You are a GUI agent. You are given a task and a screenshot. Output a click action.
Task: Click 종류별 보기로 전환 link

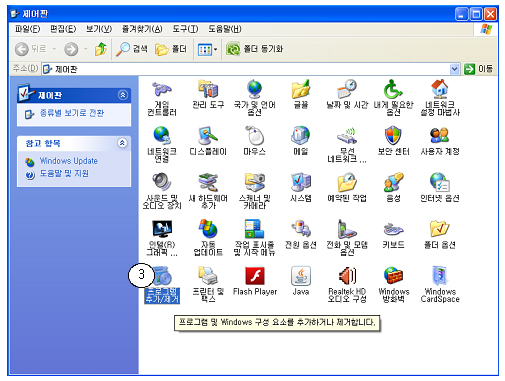coord(72,113)
